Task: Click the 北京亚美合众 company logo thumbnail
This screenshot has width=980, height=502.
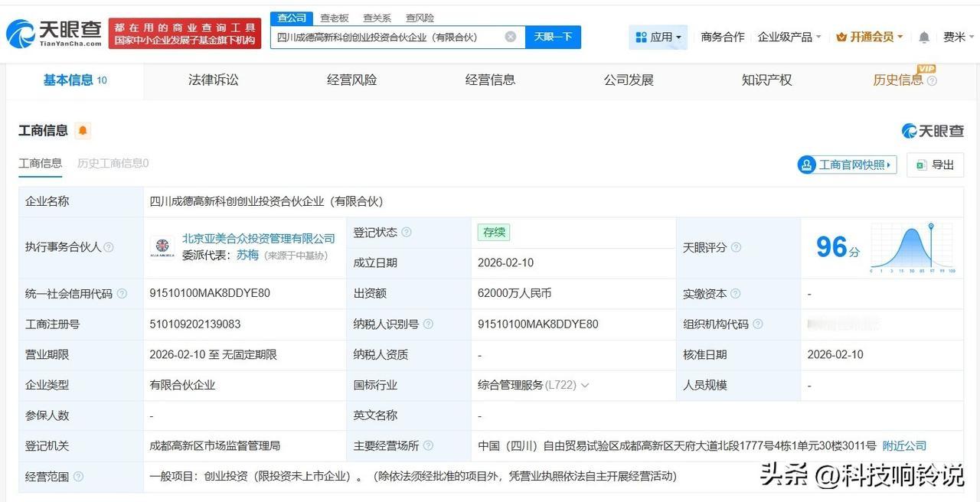Action: point(163,246)
